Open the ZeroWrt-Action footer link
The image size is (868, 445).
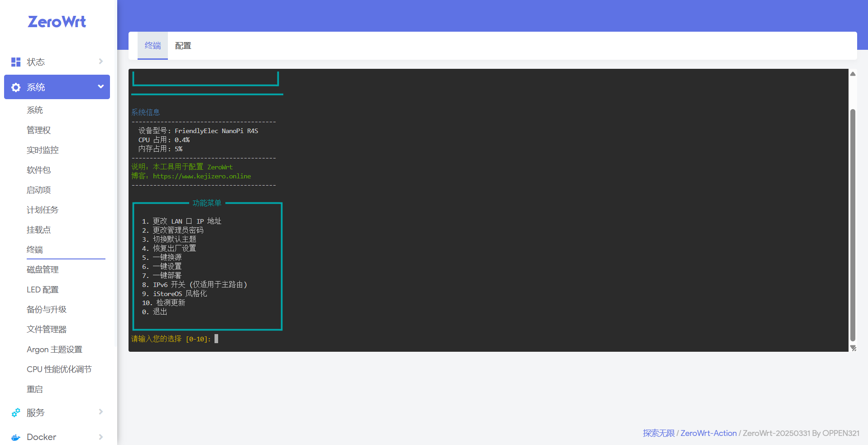[708, 433]
